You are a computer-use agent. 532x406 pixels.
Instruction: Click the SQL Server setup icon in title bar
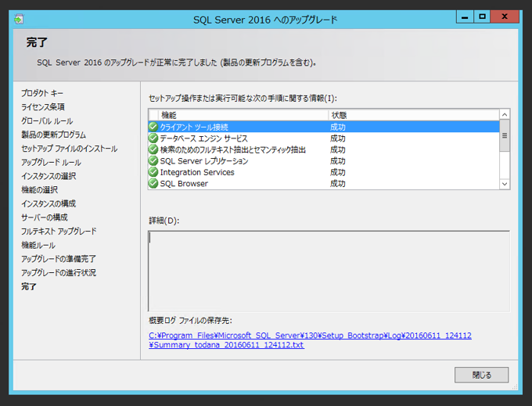coord(19,20)
